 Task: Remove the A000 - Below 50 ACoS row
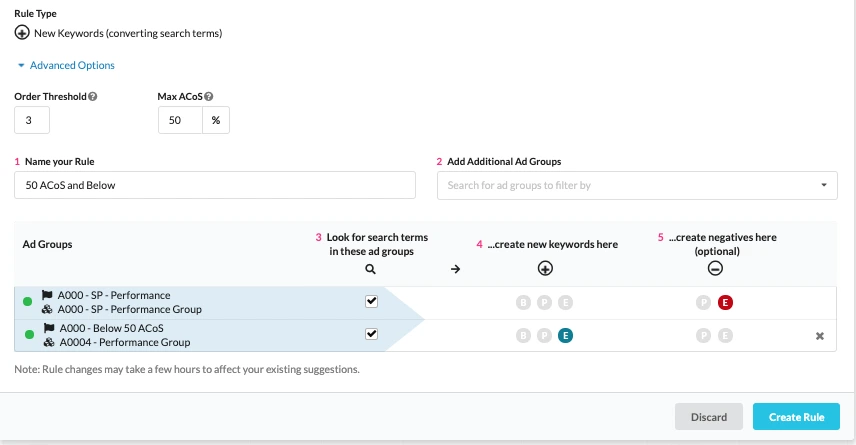[x=820, y=336]
